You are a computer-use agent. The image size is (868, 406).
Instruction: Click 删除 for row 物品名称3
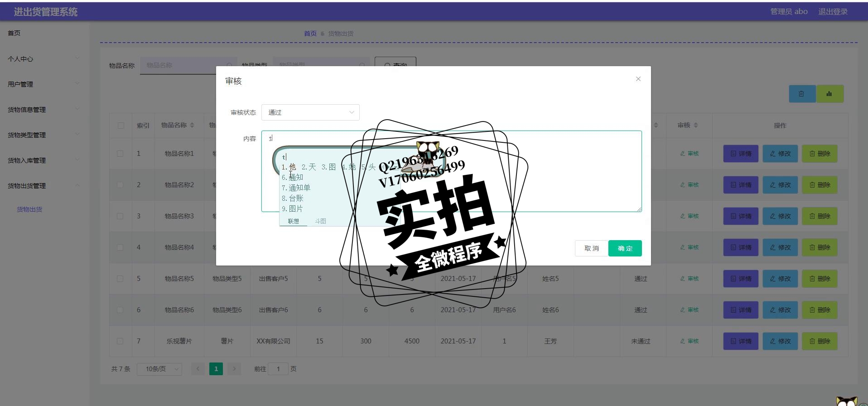[x=820, y=216]
